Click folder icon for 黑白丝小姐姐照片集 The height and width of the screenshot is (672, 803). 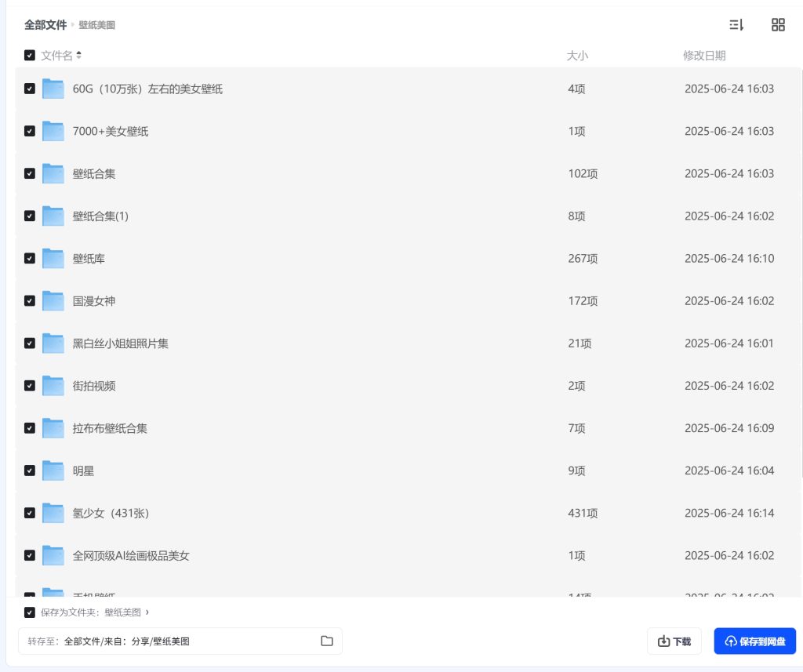point(53,343)
